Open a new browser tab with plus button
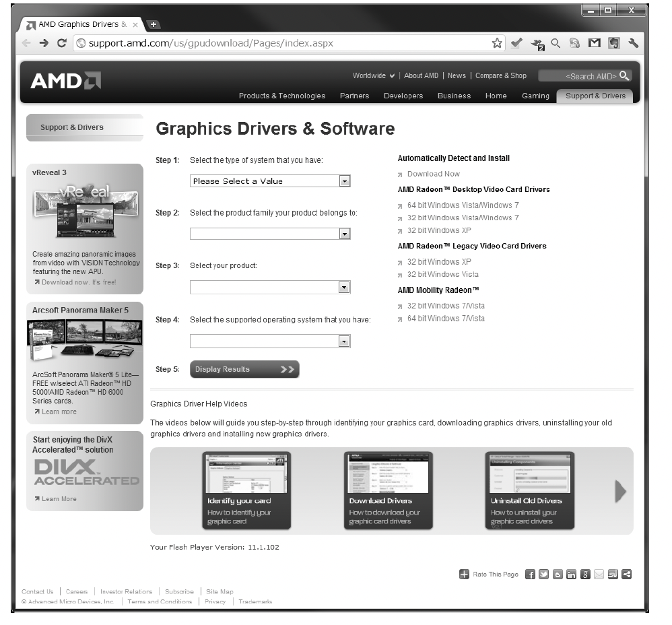The height and width of the screenshot is (625, 672). (153, 24)
